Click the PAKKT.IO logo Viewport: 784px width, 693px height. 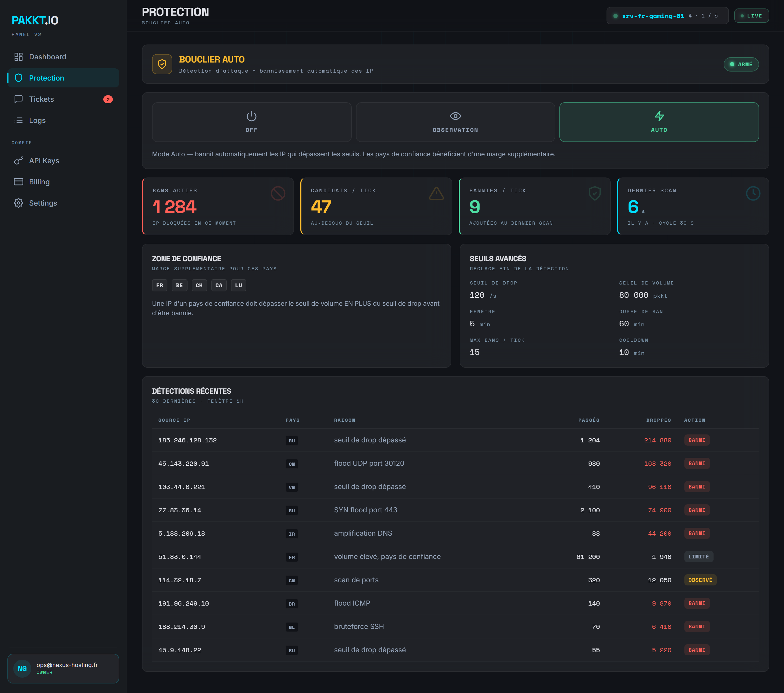pos(35,20)
